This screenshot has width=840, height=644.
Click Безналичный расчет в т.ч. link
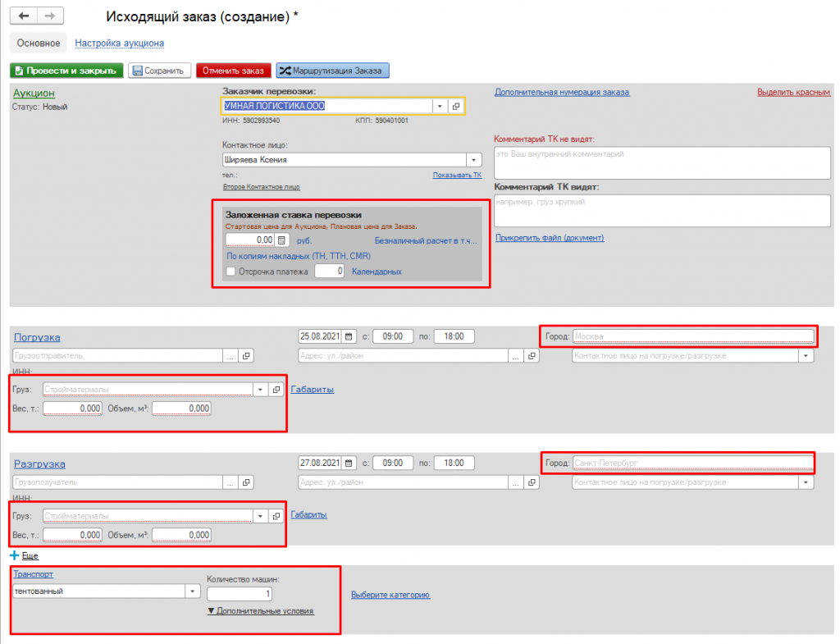[x=426, y=240]
